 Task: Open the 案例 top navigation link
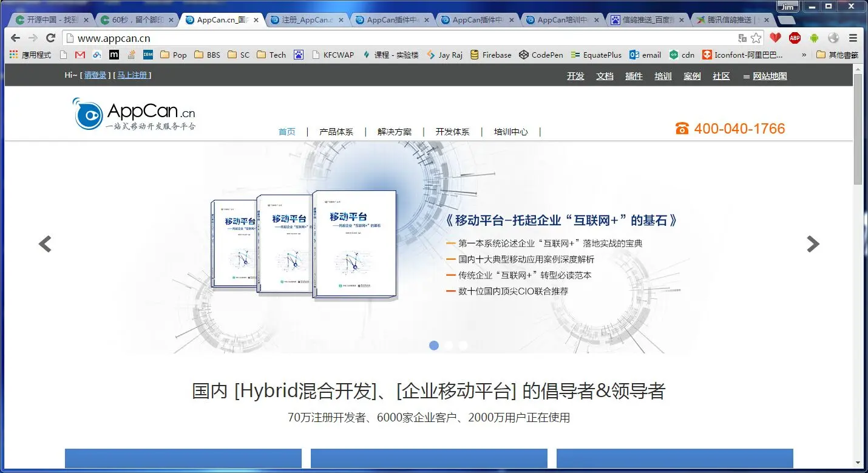[x=692, y=76]
